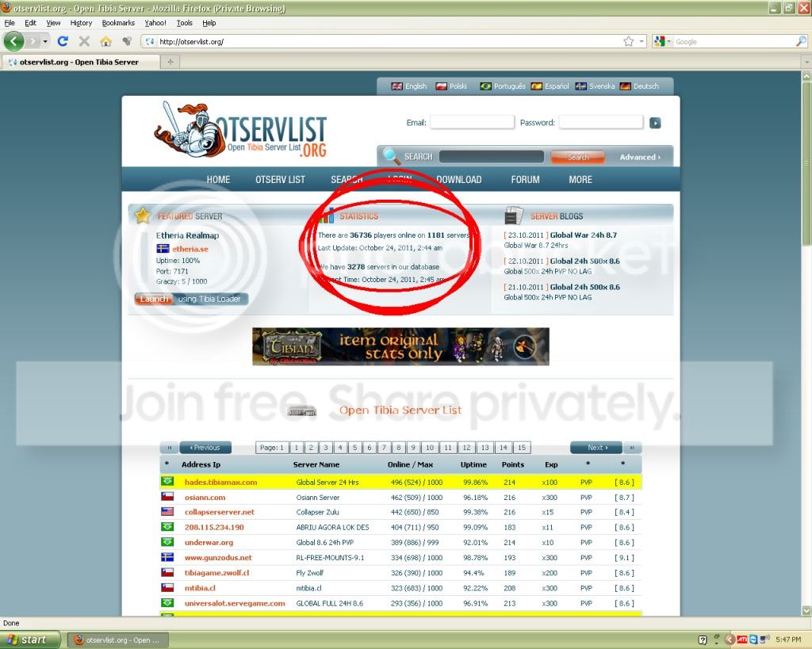Open the History menu
The image size is (812, 649).
point(81,23)
